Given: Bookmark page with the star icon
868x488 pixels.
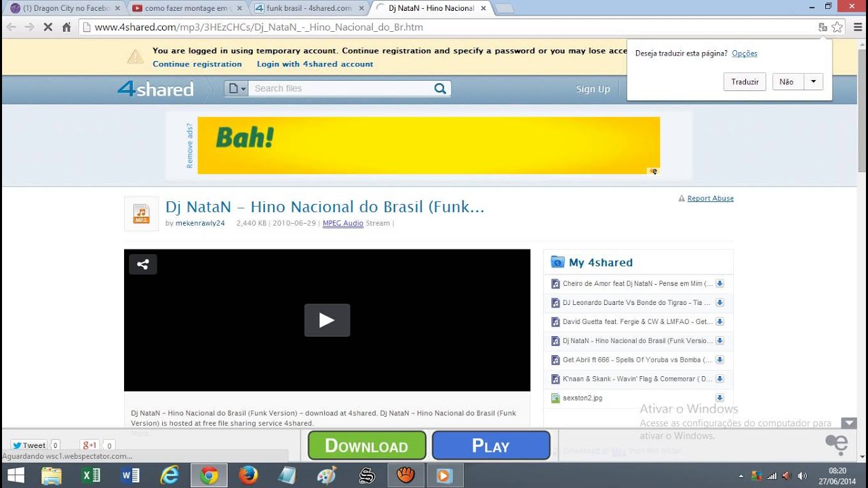Looking at the screenshot, I should point(837,27).
